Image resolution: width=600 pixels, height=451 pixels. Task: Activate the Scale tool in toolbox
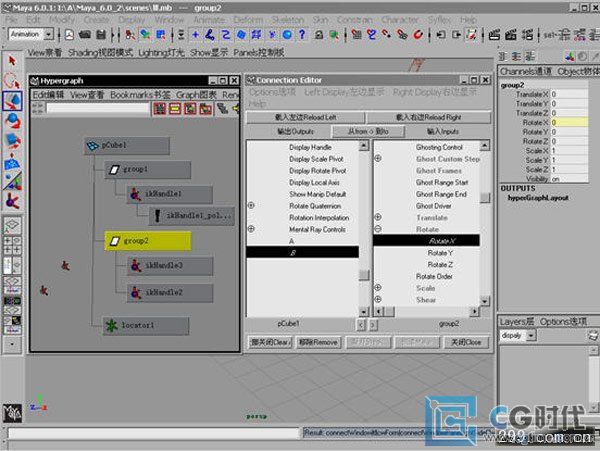point(12,141)
